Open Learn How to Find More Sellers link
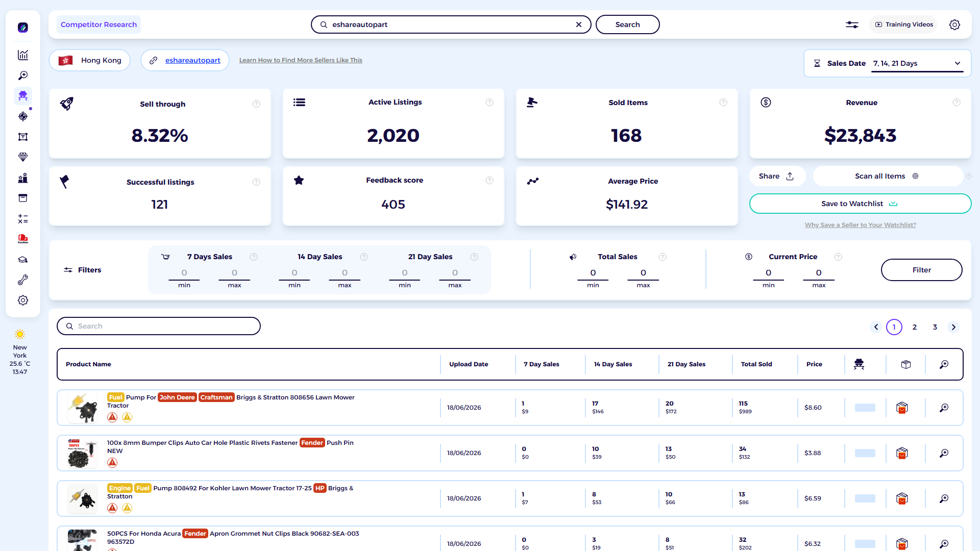Image resolution: width=980 pixels, height=551 pixels. pos(301,60)
